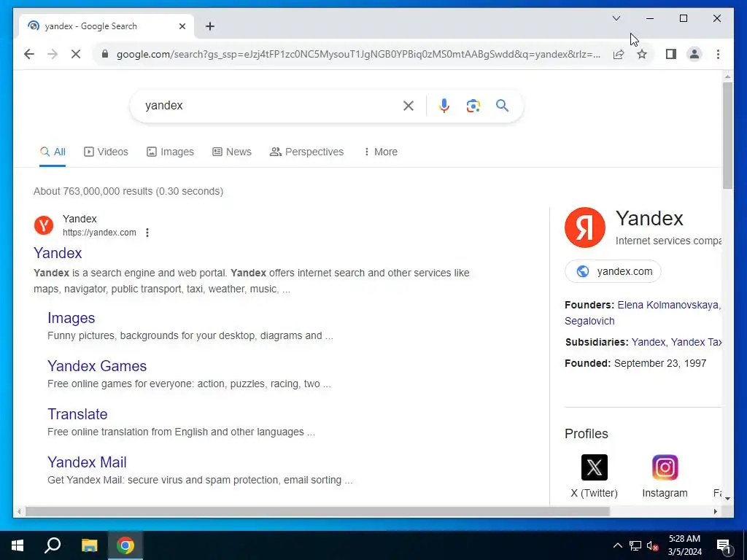Open the Chrome profile avatar menu

[694, 54]
